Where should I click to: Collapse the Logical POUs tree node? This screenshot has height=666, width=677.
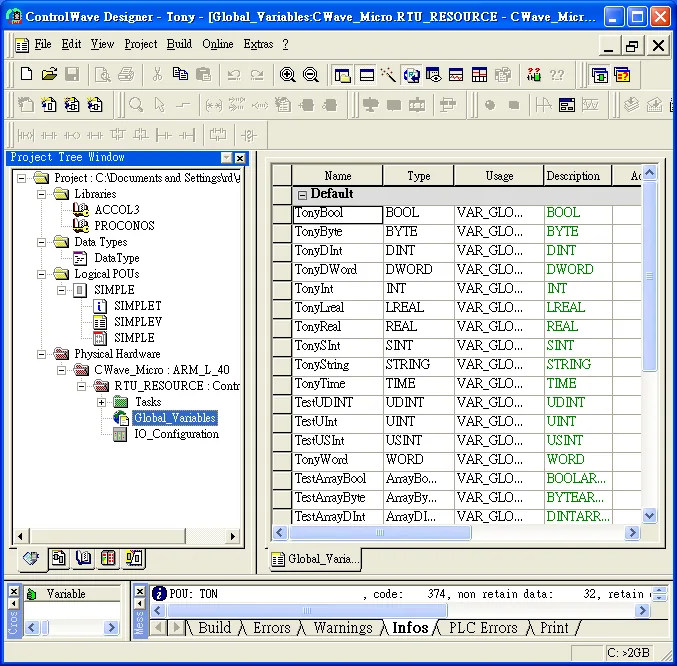pyautogui.click(x=41, y=275)
